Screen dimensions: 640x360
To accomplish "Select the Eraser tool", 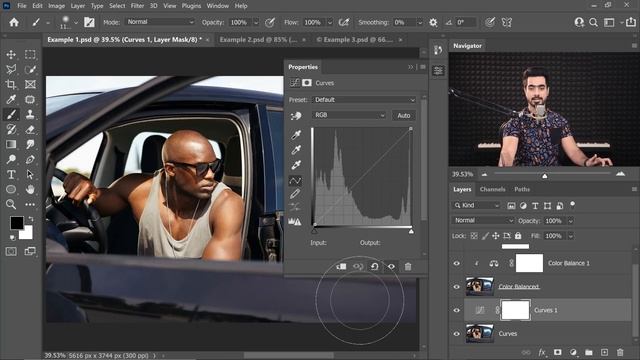I will tap(30, 129).
